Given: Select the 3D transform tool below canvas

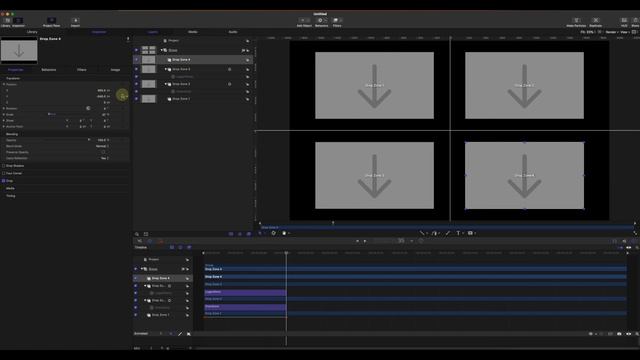Looking at the screenshot, I should coord(273,233).
